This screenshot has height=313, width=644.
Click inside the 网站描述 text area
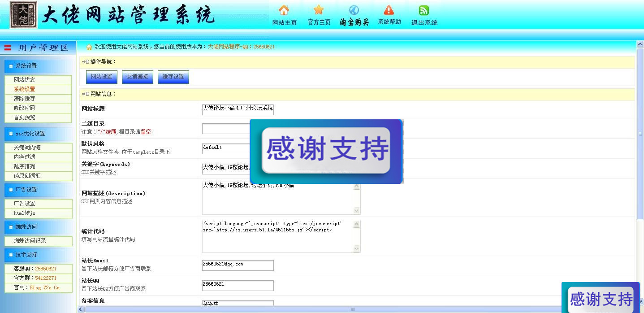tap(278, 198)
